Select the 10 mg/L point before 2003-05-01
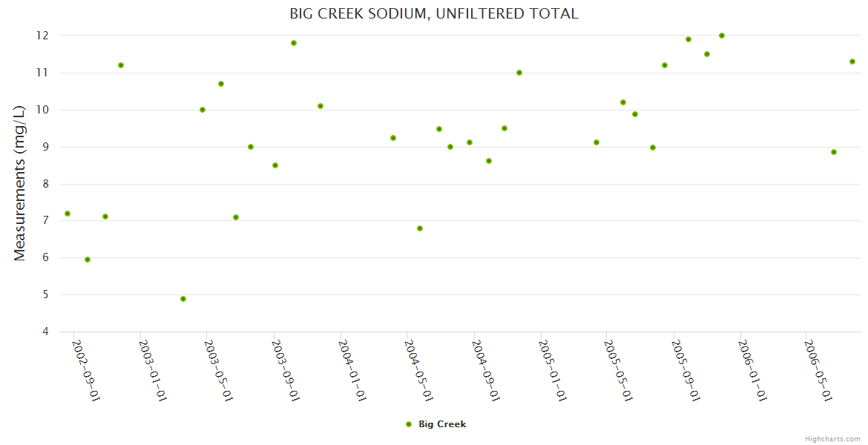Screen dimensions: 868x445 [203, 110]
